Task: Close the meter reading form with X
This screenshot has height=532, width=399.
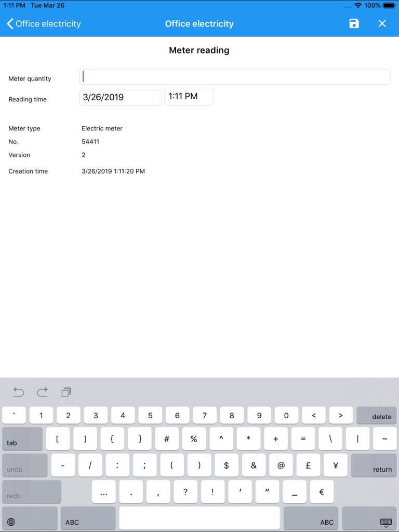Action: pos(382,23)
